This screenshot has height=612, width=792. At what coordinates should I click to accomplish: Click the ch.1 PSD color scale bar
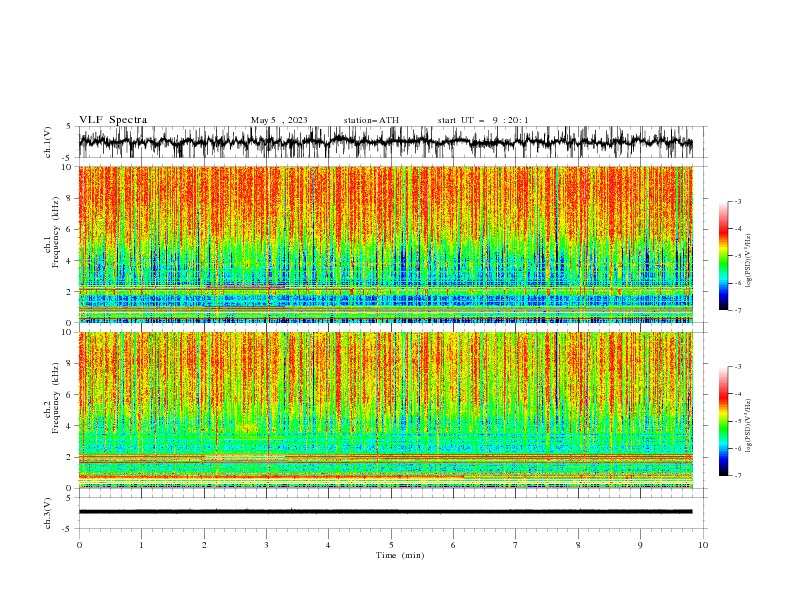pos(723,256)
